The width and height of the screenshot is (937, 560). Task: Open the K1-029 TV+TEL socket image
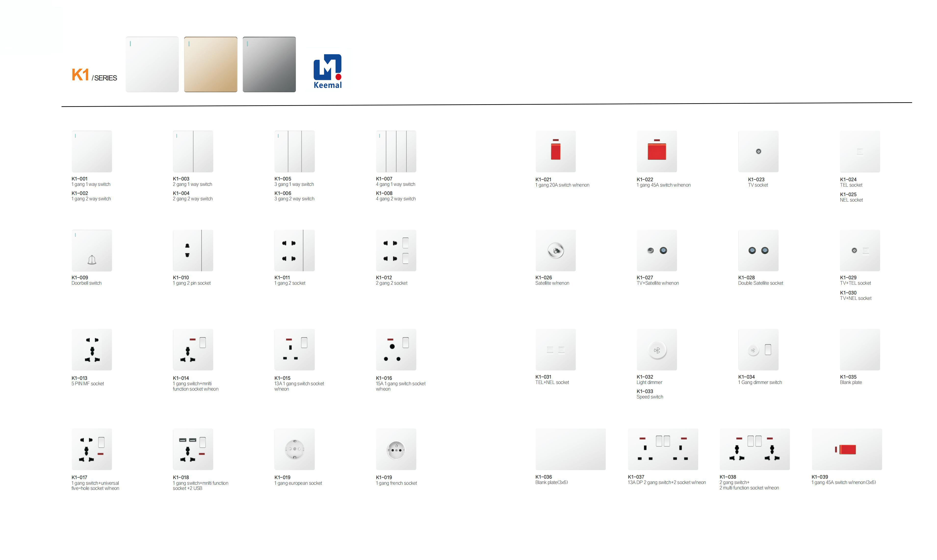click(860, 251)
